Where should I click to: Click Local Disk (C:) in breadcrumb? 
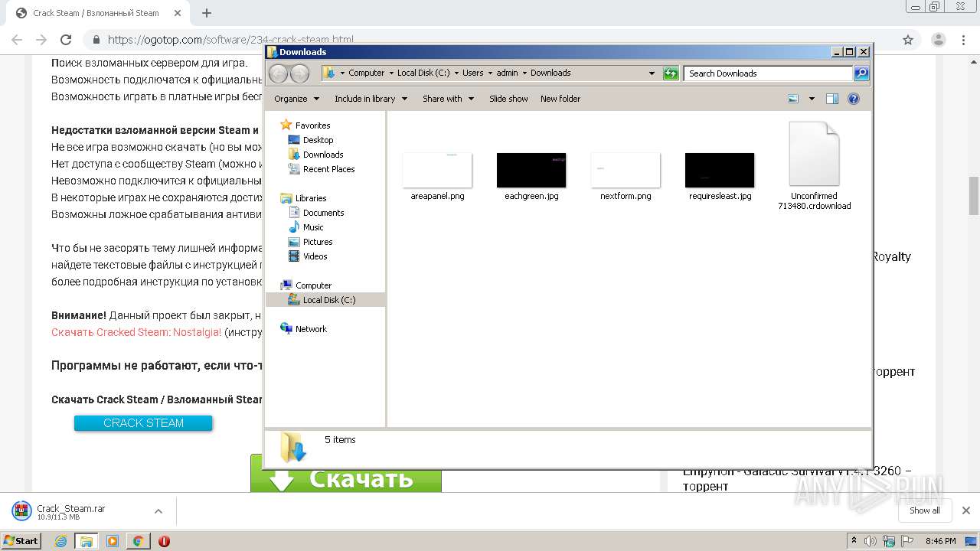click(x=423, y=73)
